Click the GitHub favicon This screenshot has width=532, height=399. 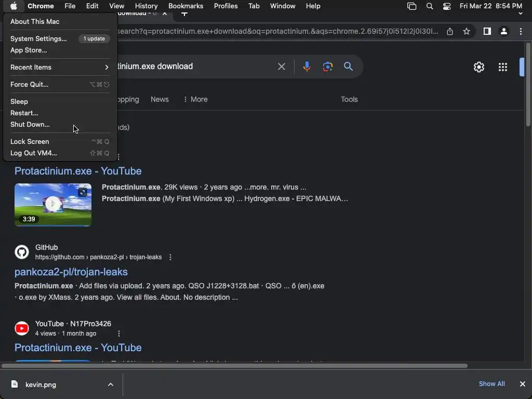[22, 252]
